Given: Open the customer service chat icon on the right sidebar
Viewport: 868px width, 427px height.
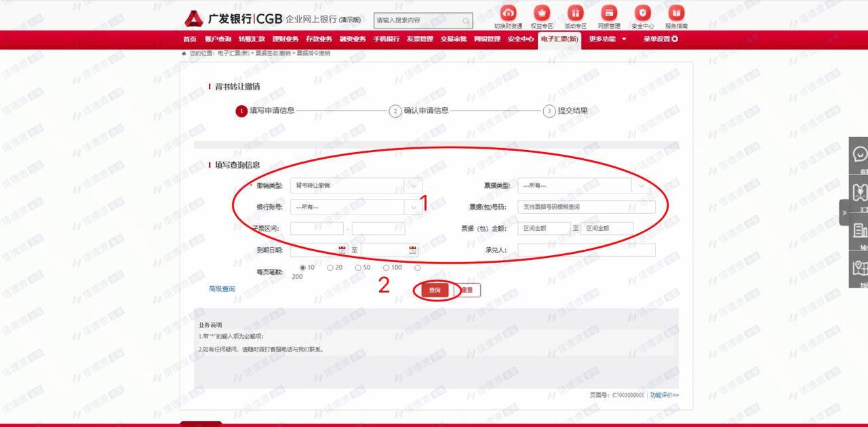Looking at the screenshot, I should (859, 154).
